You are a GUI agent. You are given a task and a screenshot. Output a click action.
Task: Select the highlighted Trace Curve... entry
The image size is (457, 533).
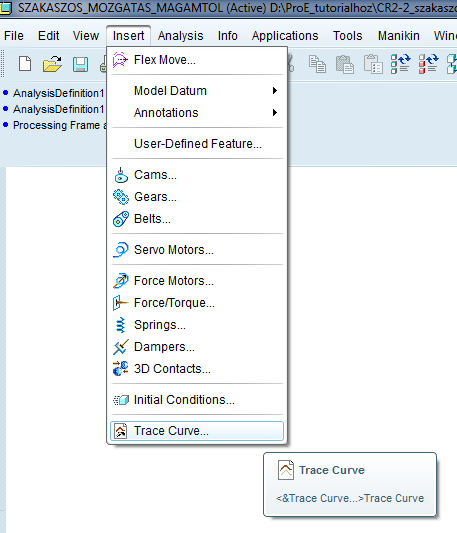click(x=197, y=431)
